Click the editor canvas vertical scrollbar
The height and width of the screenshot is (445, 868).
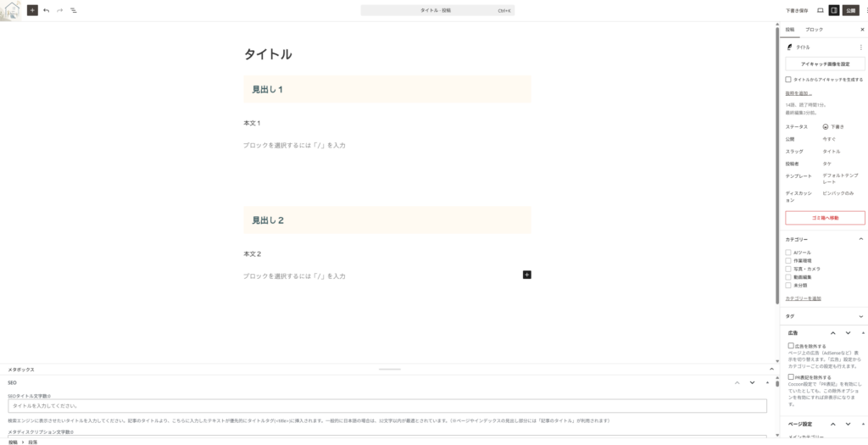coord(777,165)
